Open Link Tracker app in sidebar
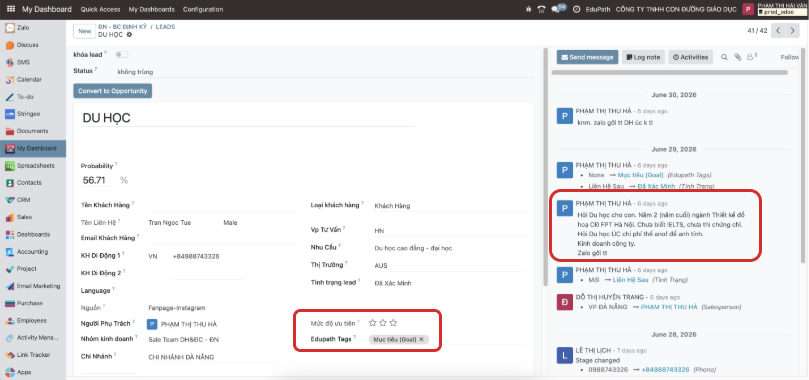 pos(33,355)
